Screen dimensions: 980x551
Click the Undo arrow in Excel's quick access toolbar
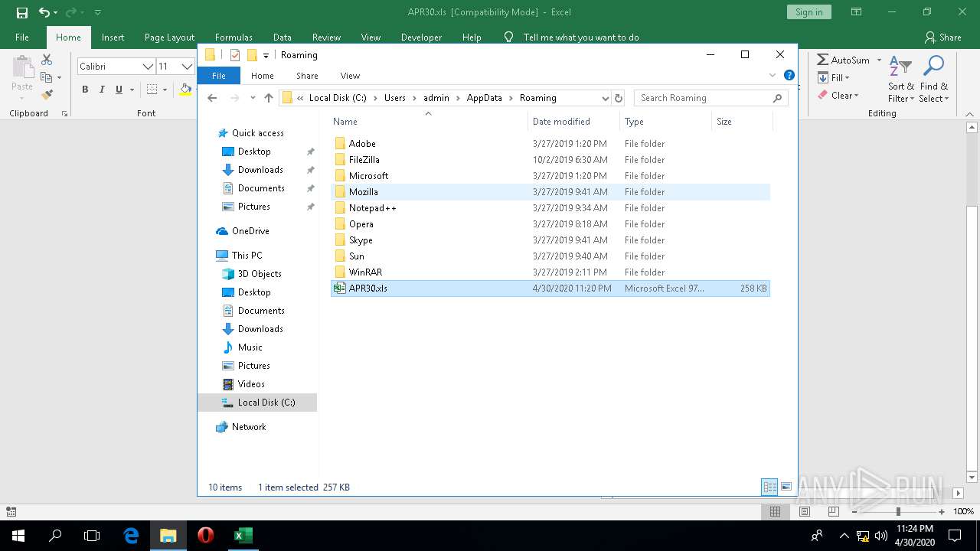[x=44, y=12]
